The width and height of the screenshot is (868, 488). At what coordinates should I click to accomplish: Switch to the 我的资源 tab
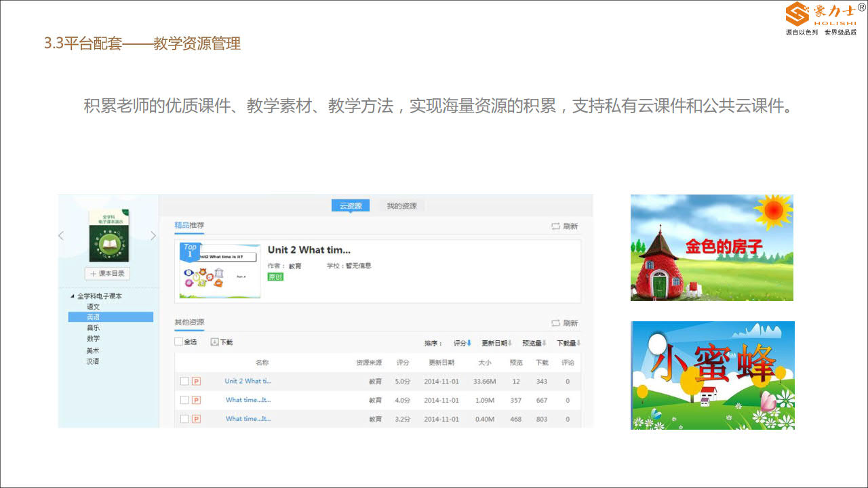tap(401, 206)
